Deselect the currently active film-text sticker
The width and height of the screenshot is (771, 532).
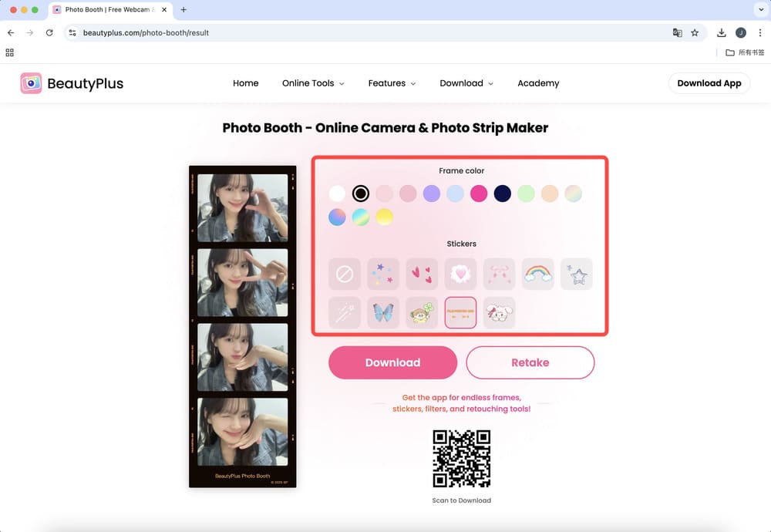[x=460, y=312]
